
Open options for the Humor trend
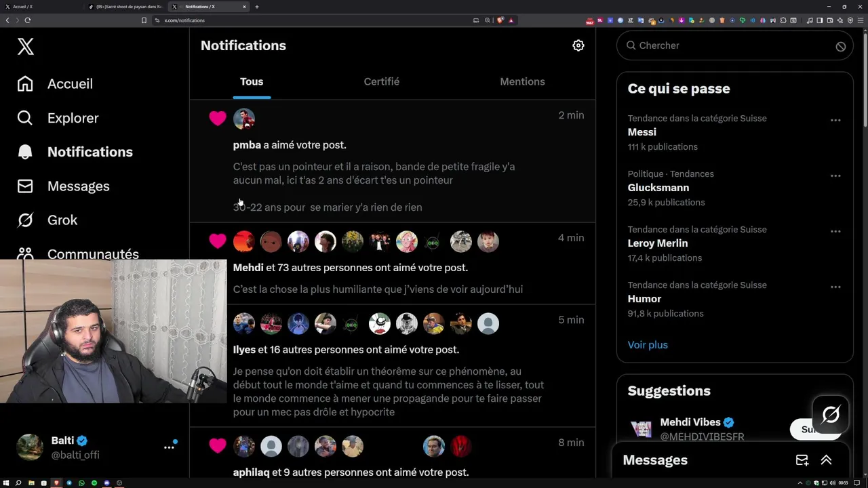[835, 287]
